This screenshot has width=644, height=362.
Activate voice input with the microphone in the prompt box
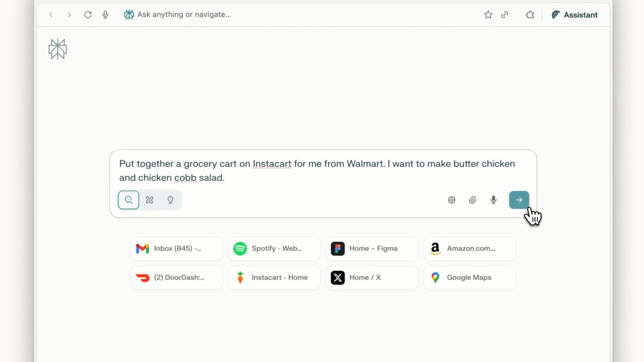tap(493, 200)
